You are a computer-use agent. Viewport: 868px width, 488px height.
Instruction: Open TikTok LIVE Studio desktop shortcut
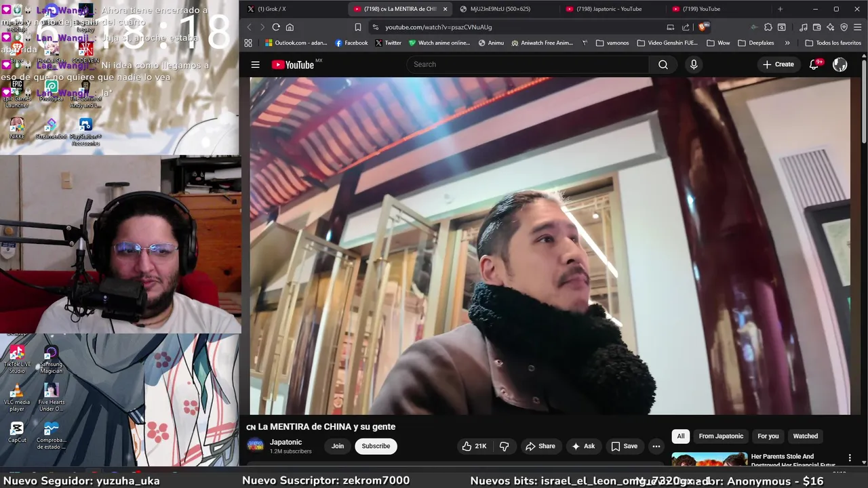pos(17,359)
